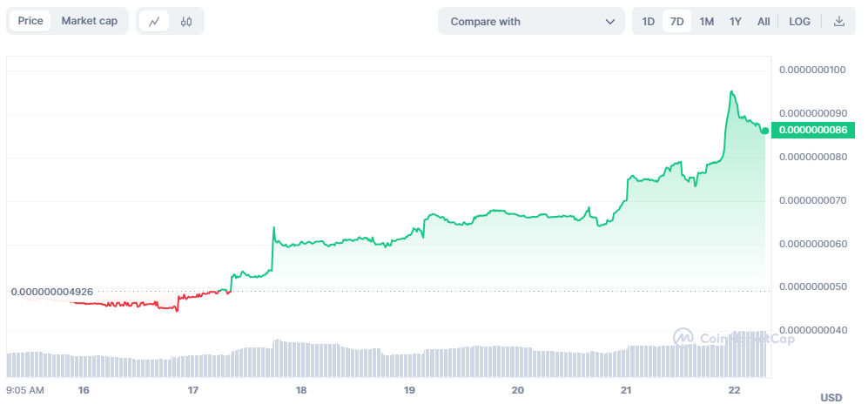The height and width of the screenshot is (411, 868).
Task: Click the date 21 on timeline
Action: (625, 391)
